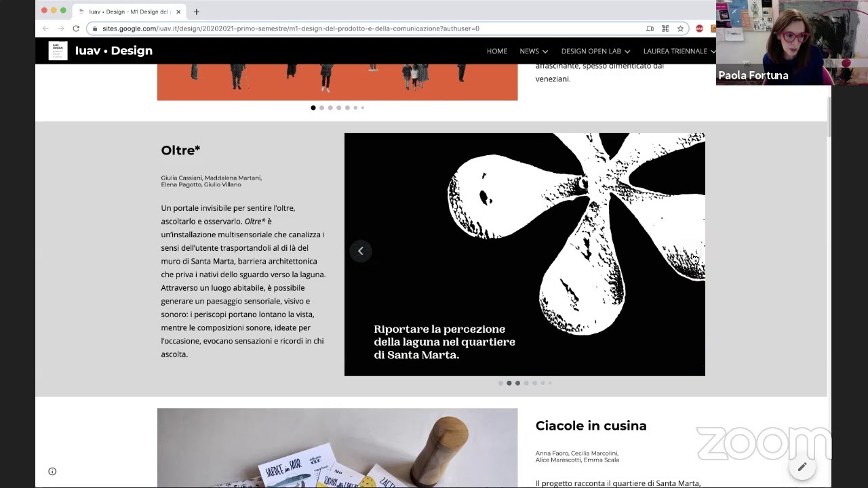This screenshot has width=868, height=488.
Task: Go back using the browser back arrow
Action: [x=45, y=28]
